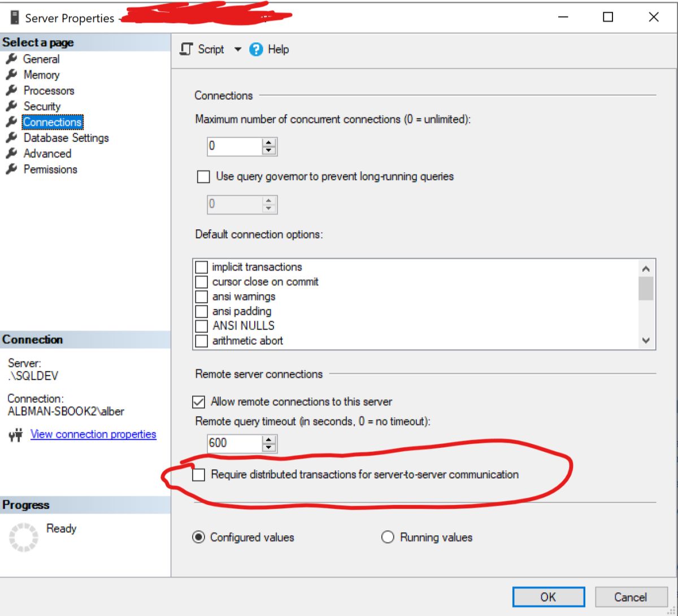Open the Security page
The image size is (678, 616).
pyautogui.click(x=42, y=106)
